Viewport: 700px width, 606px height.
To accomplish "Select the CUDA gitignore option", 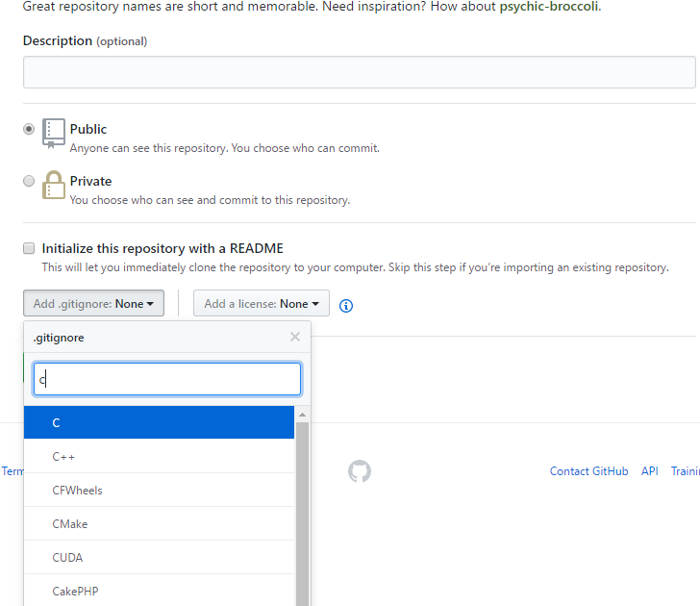I will click(x=159, y=557).
